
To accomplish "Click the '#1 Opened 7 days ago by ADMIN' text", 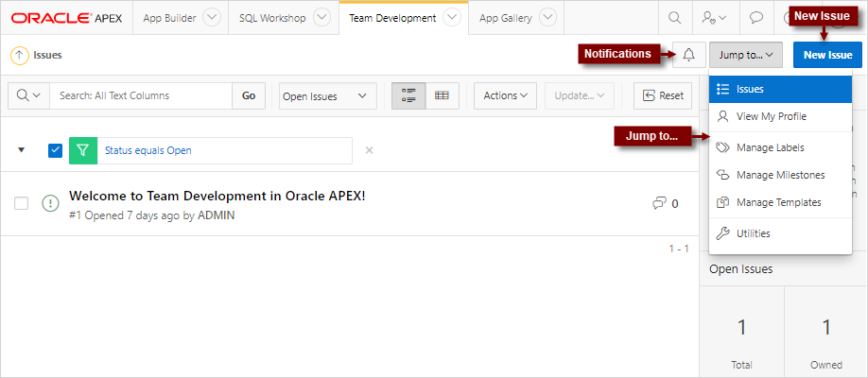I will (x=151, y=215).
